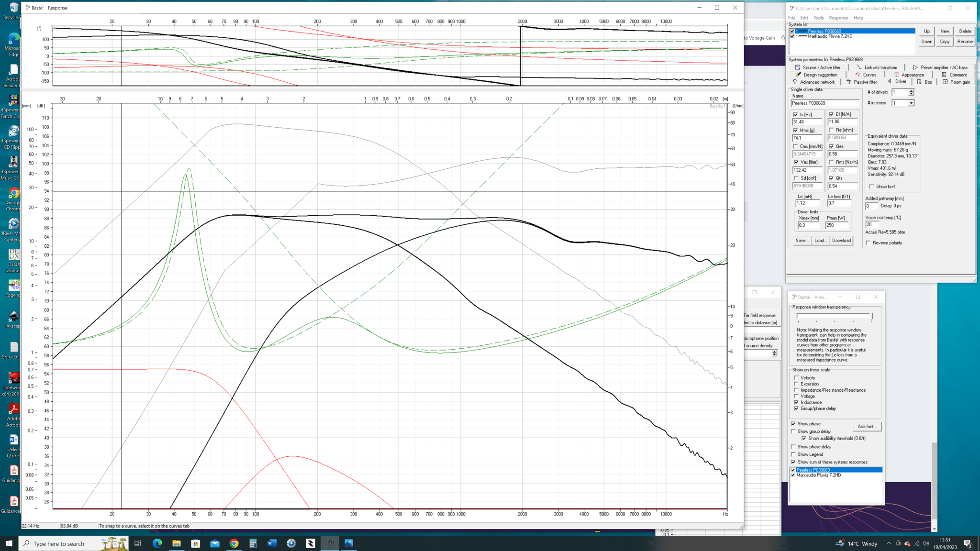Click the Driver tab speaker icon
The image size is (980, 551).
[890, 81]
